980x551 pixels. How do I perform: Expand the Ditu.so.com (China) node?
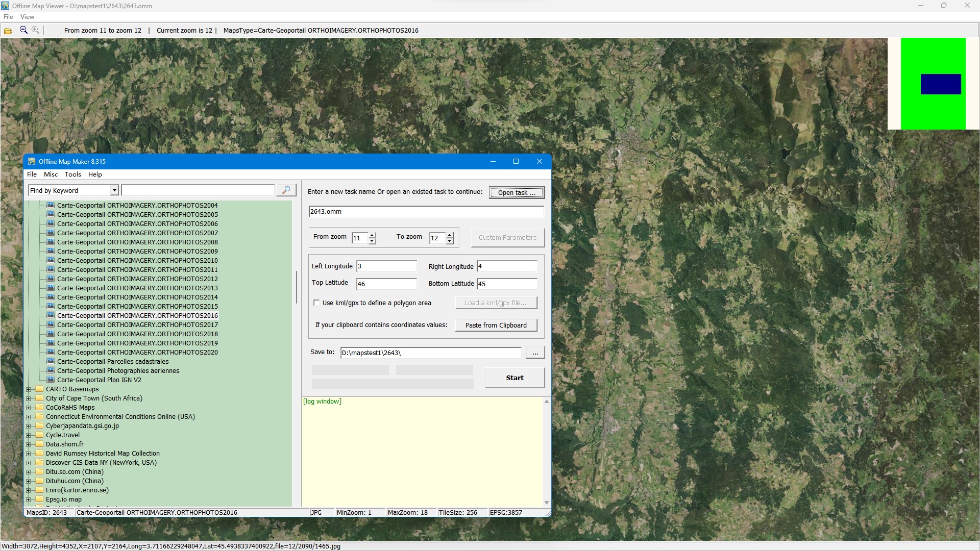[x=29, y=472]
